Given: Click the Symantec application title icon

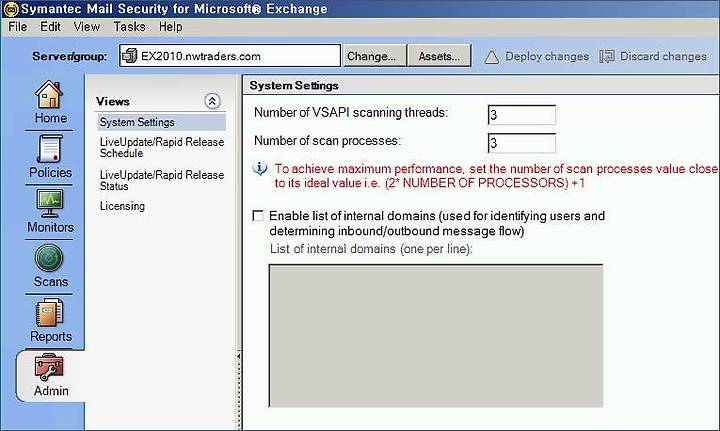Looking at the screenshot, I should [11, 9].
